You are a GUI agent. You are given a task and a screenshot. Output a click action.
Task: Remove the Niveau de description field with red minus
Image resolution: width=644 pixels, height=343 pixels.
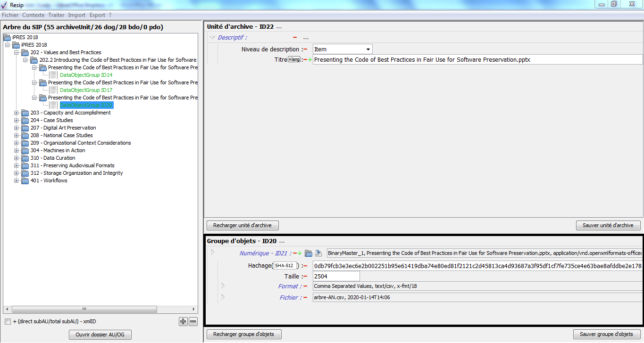coord(305,49)
